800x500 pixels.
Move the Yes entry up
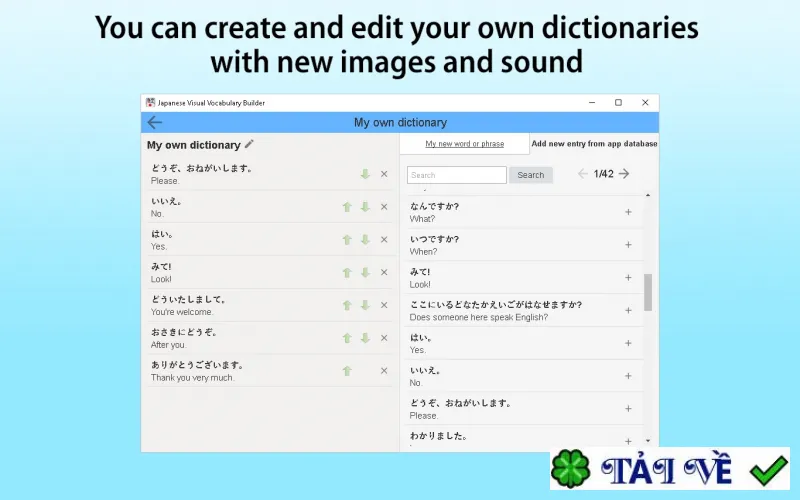[347, 239]
